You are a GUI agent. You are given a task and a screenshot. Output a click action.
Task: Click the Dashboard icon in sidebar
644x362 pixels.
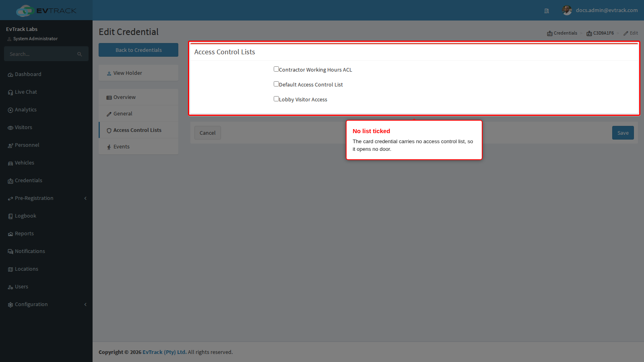coord(10,75)
